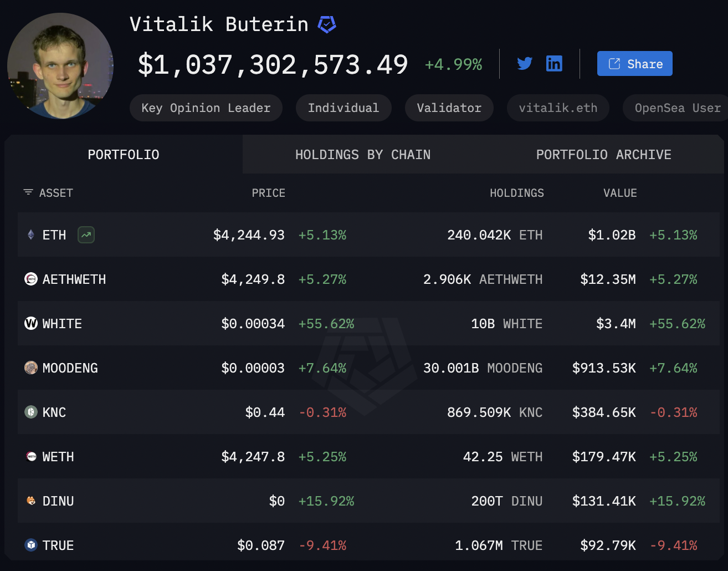Image resolution: width=728 pixels, height=571 pixels.
Task: Select the PORTFOLIO tab
Action: (x=123, y=154)
